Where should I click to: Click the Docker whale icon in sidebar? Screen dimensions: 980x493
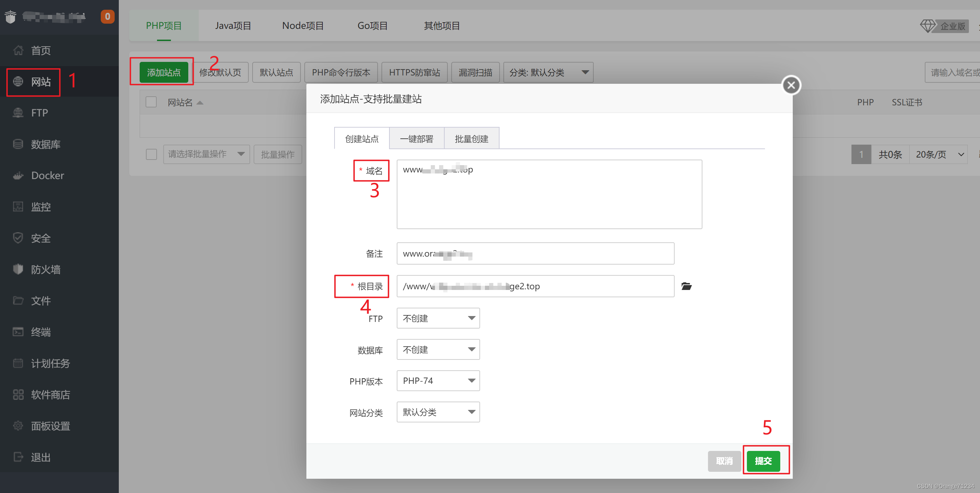pyautogui.click(x=18, y=176)
